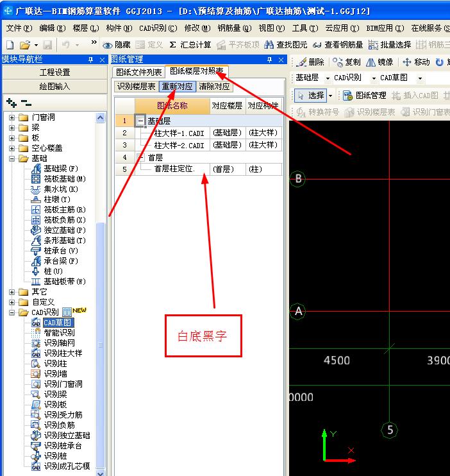This screenshot has height=476, width=450.
Task: Switch to the 图纸文件列表 tab
Action: [x=138, y=72]
